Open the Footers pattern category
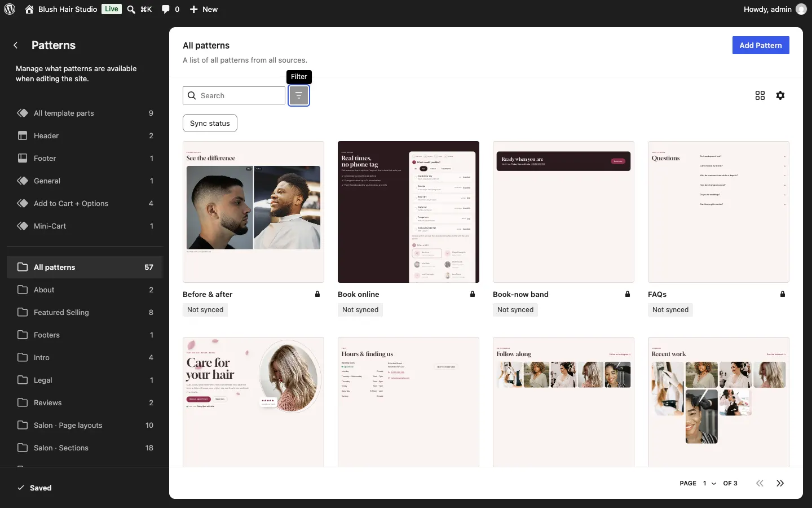The height and width of the screenshot is (508, 812). coord(85,335)
